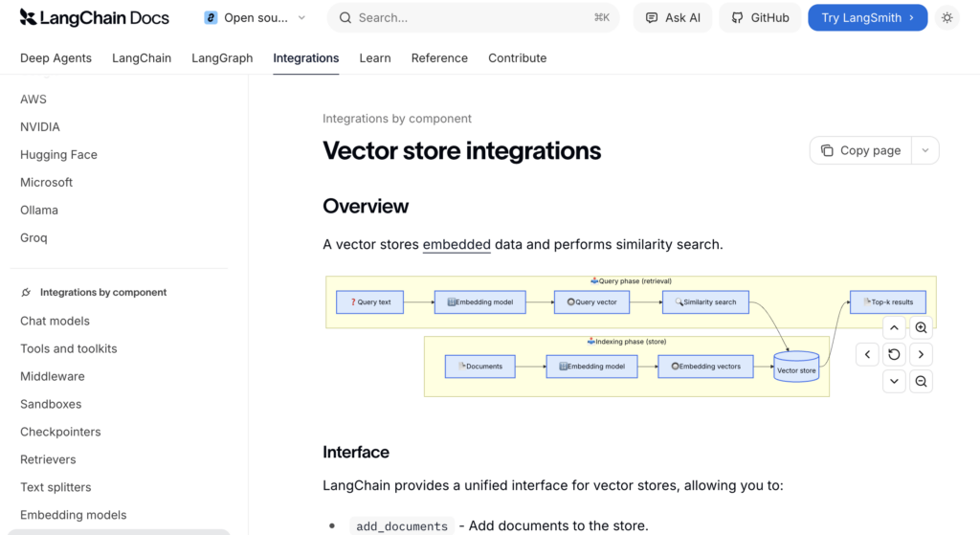This screenshot has width=980, height=535.
Task: Zoom out of the diagram
Action: (921, 381)
